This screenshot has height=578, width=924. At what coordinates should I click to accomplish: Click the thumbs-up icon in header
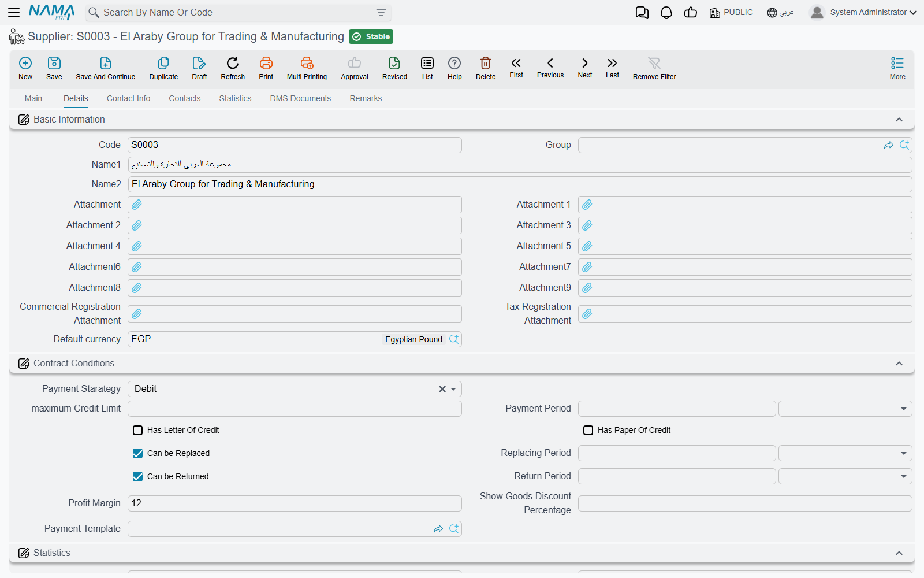point(691,12)
